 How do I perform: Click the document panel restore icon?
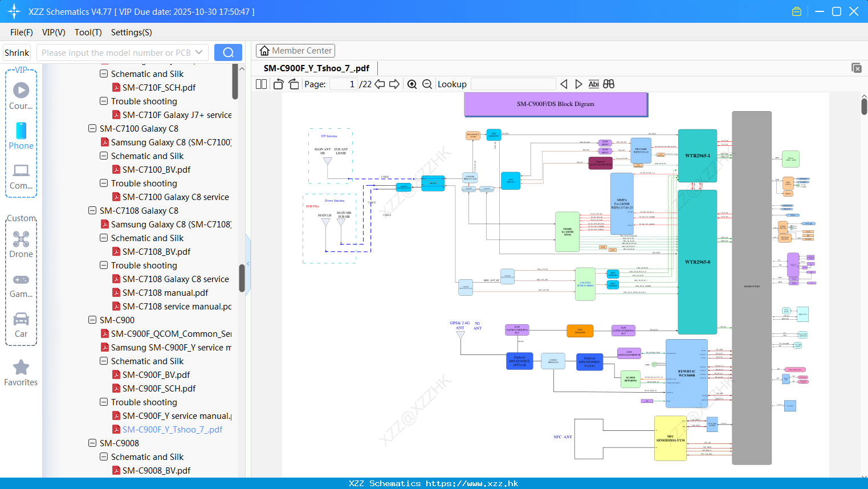[x=857, y=68]
